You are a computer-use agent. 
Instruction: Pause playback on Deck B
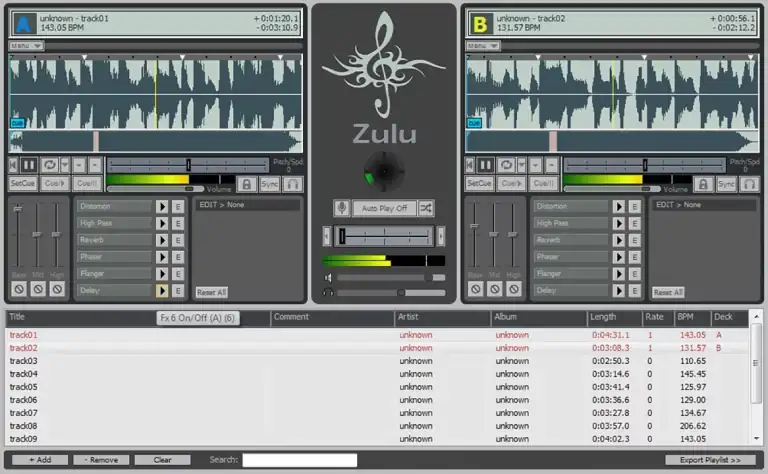click(485, 165)
